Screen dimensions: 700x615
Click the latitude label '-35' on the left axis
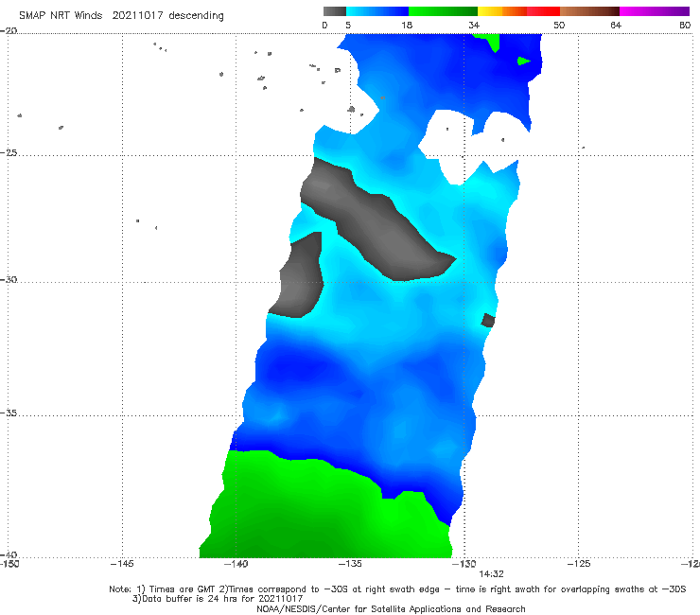[9, 413]
